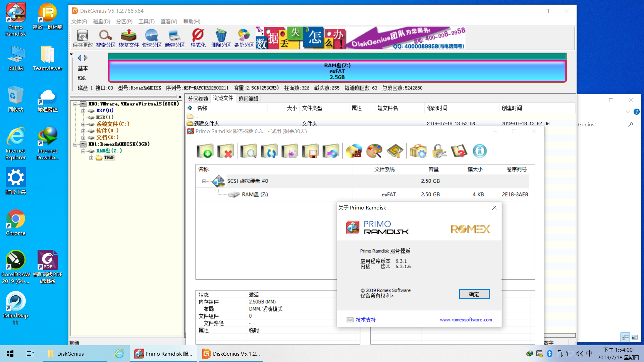Switch to the 分区参数 tab

(x=198, y=99)
